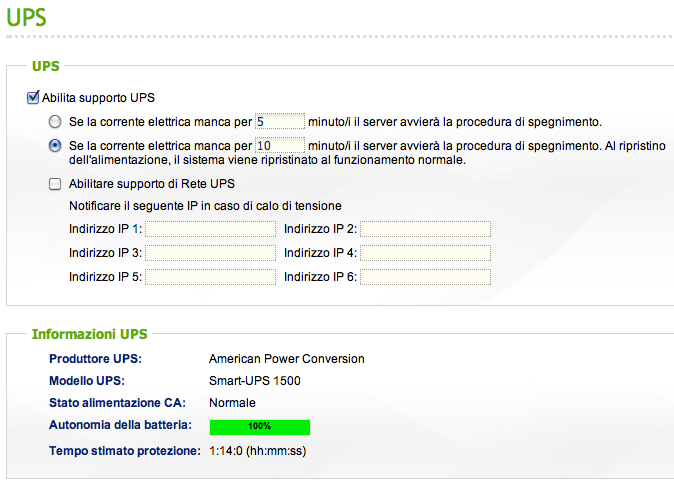Enable the Abilitare supporto di Rete UPS checkbox
Viewport: 674px width, 493px height.
[x=55, y=184]
